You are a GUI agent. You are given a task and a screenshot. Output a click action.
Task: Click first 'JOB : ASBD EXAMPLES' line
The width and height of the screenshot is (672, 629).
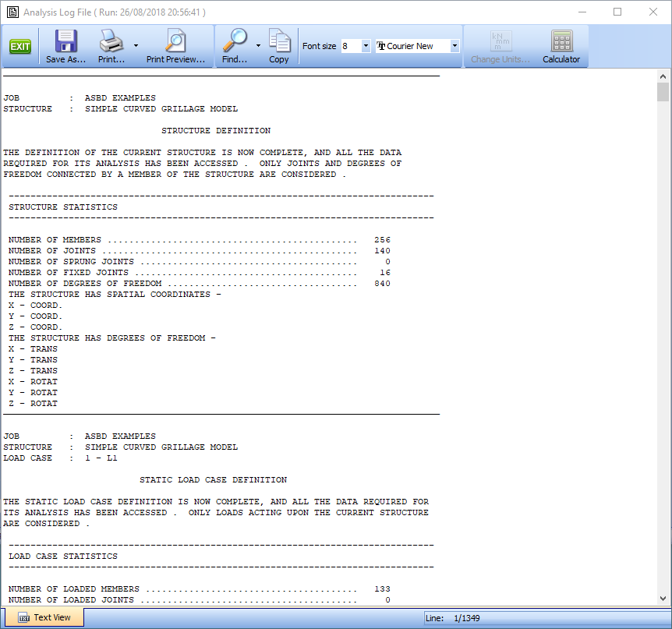[x=80, y=98]
